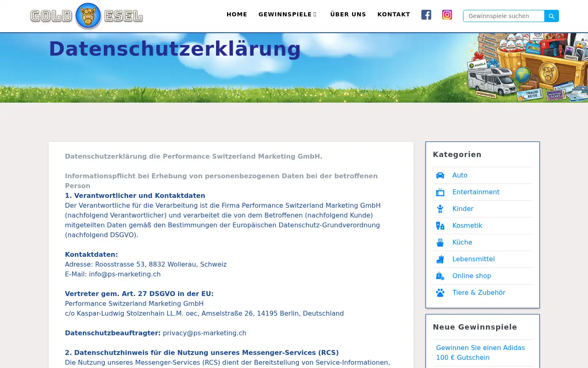588x368 pixels.
Task: Click the TV icon beside Entertainment
Action: 440,192
